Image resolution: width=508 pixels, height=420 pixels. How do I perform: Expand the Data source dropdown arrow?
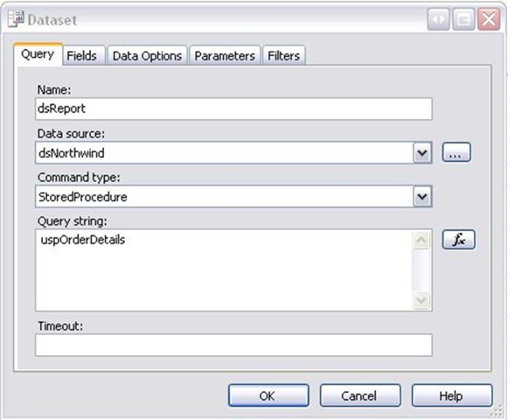[x=422, y=152]
